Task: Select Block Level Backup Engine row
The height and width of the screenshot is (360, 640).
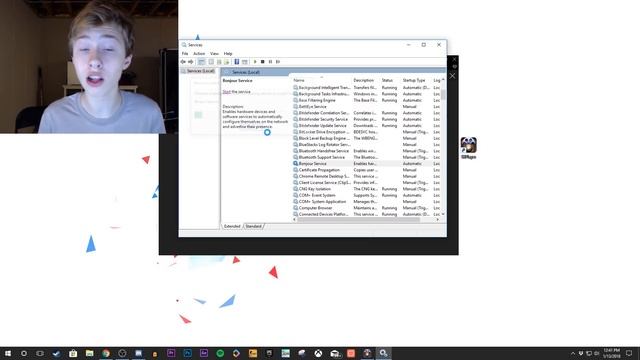Action: tap(367, 138)
